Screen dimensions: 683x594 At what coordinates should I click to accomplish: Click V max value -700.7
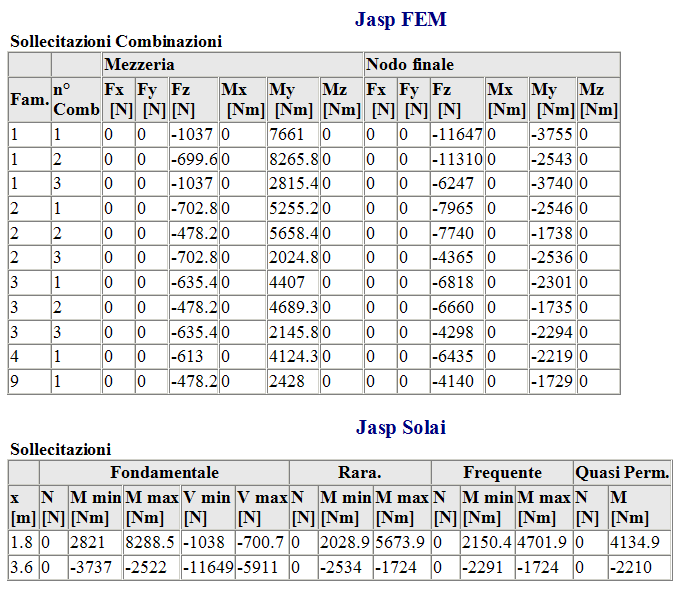point(260,542)
